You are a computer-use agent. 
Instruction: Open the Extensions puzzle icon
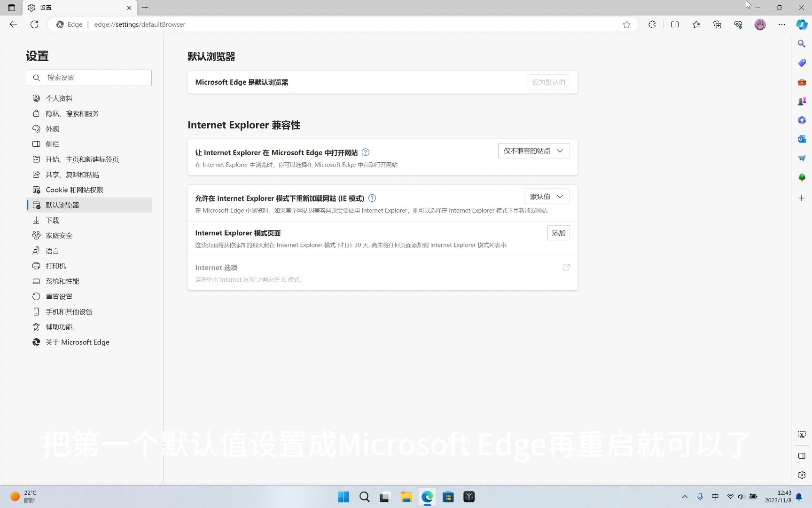[x=652, y=24]
